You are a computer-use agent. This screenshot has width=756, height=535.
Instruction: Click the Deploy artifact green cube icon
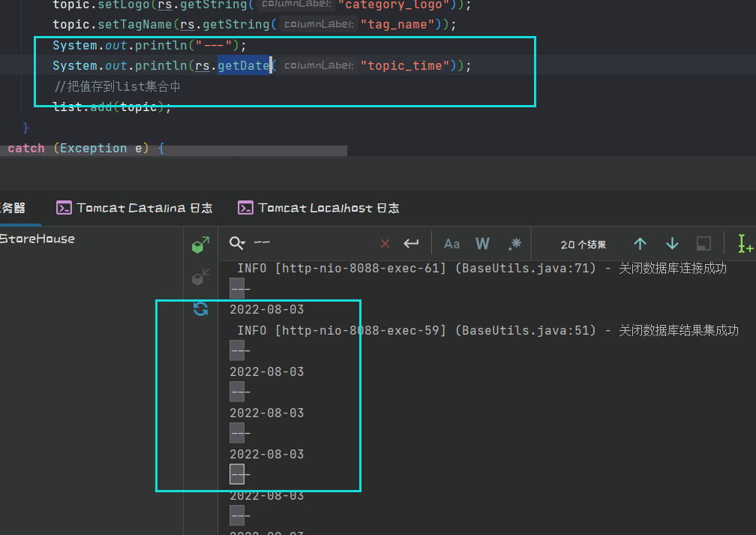click(200, 245)
